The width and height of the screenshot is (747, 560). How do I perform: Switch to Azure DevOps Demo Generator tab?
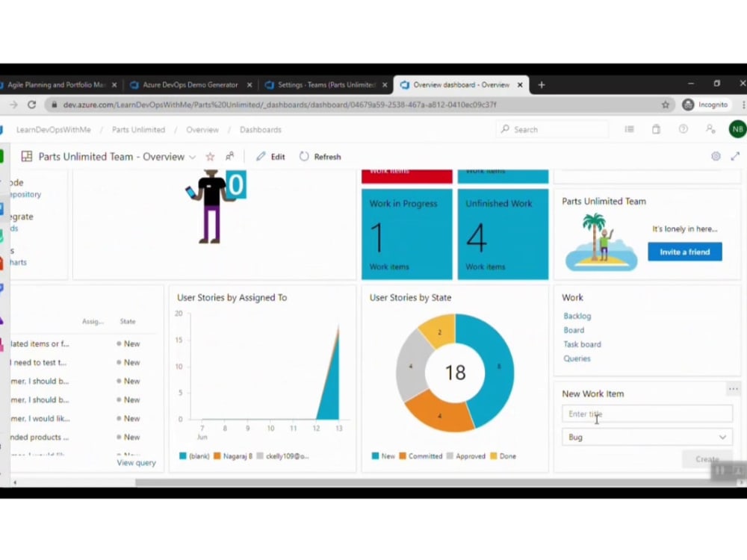[x=190, y=85]
